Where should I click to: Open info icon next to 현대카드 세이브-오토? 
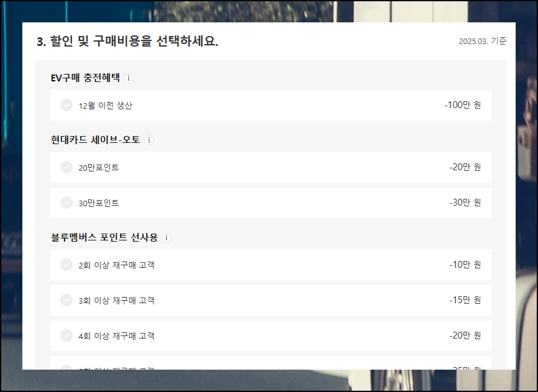[149, 140]
